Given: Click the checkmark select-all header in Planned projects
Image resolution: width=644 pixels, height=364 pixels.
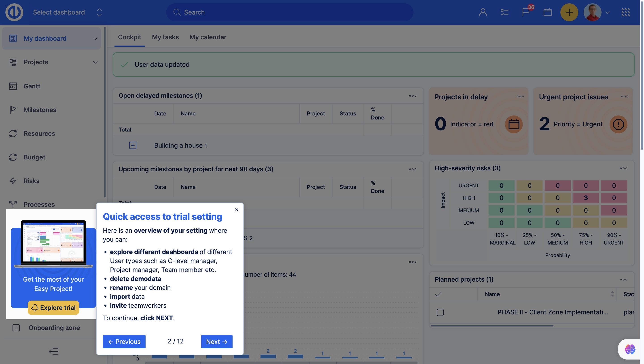Looking at the screenshot, I should pos(438,294).
